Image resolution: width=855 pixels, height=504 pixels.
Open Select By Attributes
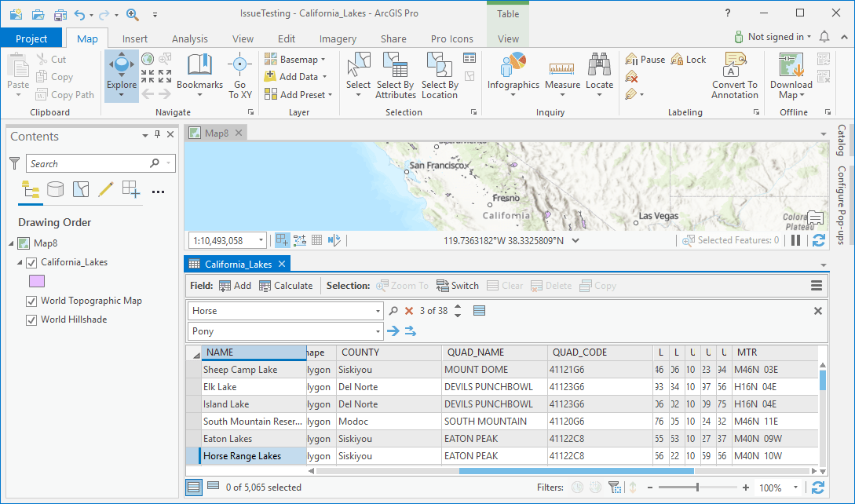395,75
